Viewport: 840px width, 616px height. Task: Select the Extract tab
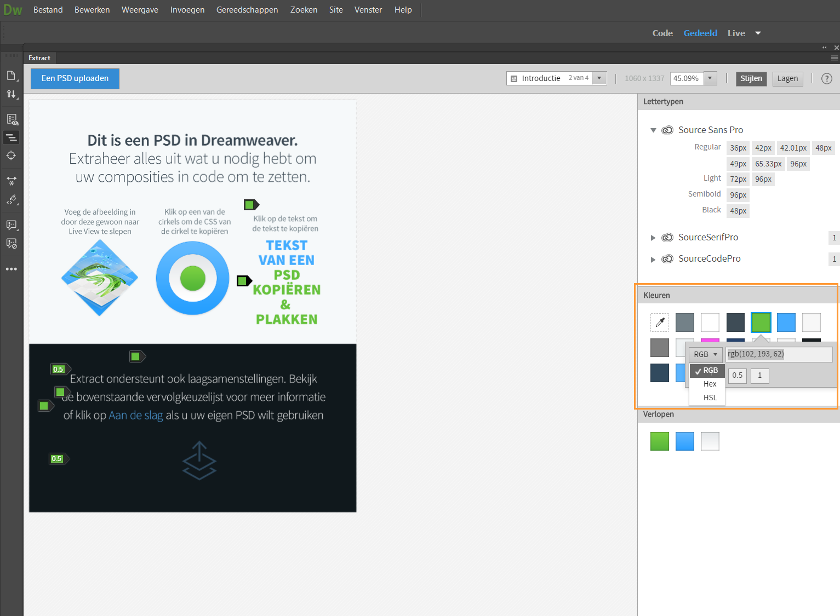tap(39, 57)
